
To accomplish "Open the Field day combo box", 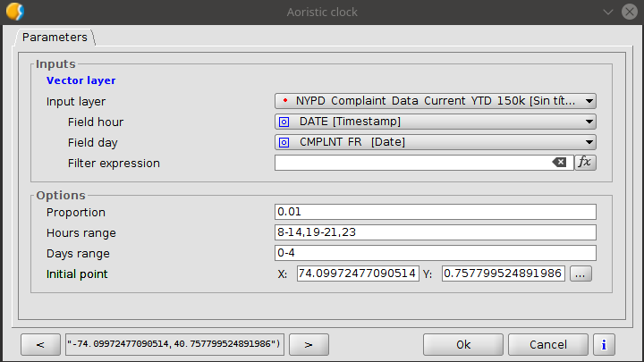I will [x=435, y=142].
